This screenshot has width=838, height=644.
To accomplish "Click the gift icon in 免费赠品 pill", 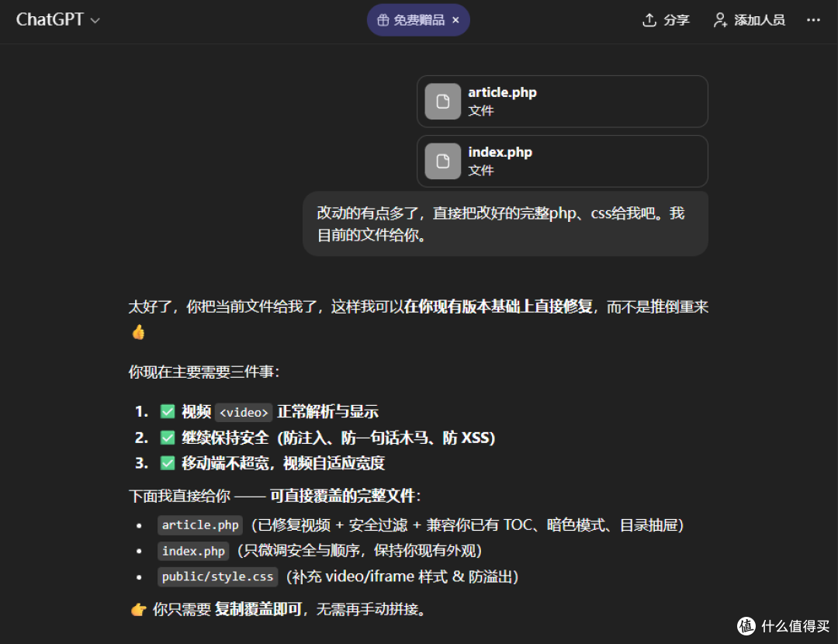I will [x=383, y=20].
